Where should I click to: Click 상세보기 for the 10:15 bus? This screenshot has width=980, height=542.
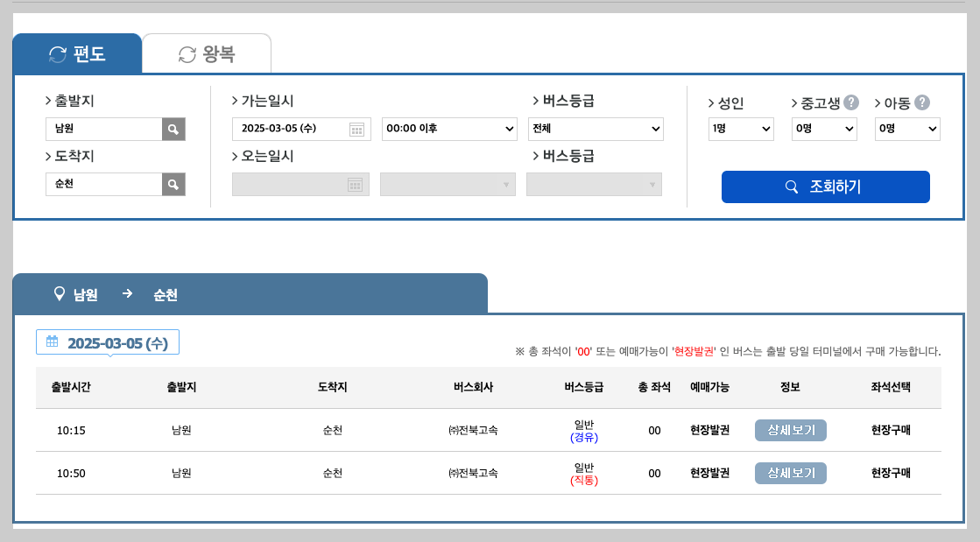pos(790,430)
